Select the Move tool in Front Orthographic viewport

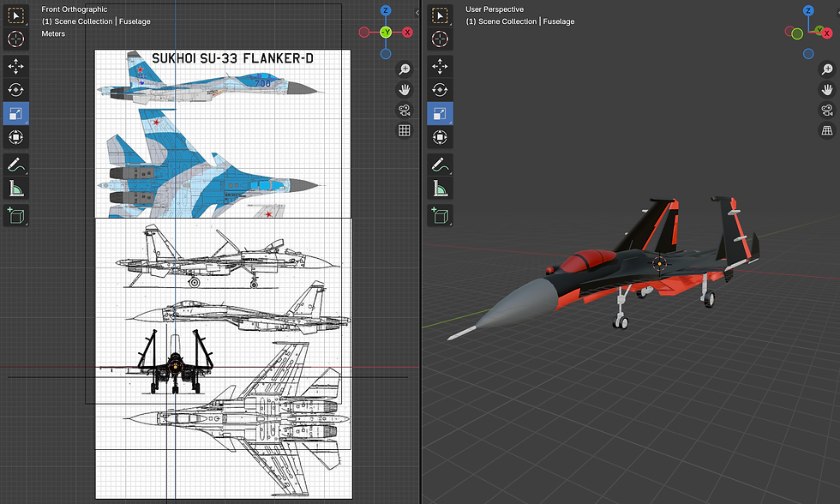(x=16, y=66)
